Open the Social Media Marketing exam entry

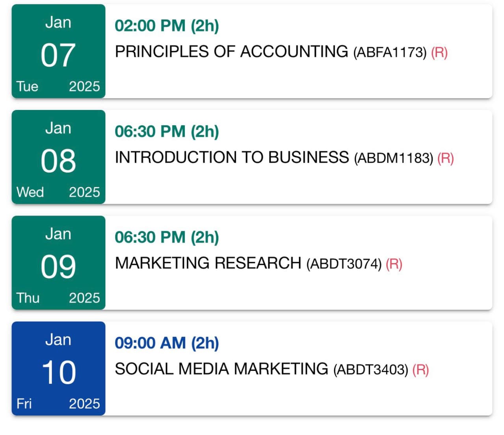221,369
